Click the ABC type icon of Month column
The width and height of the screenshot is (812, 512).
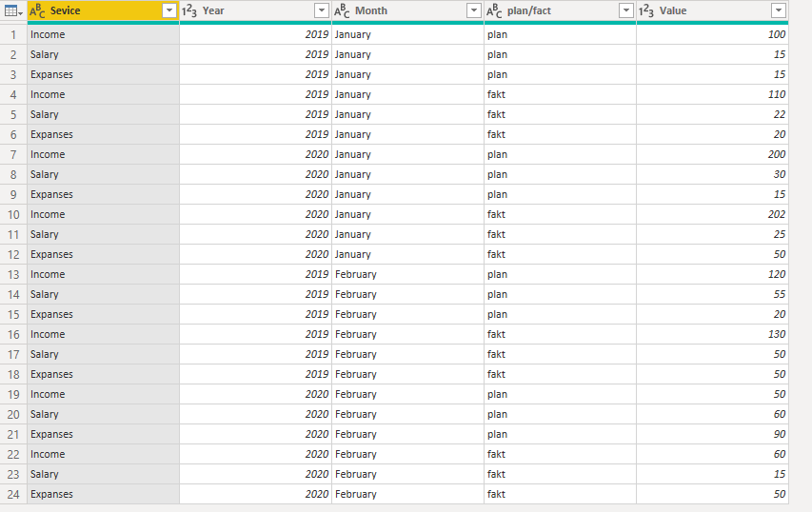pos(342,10)
